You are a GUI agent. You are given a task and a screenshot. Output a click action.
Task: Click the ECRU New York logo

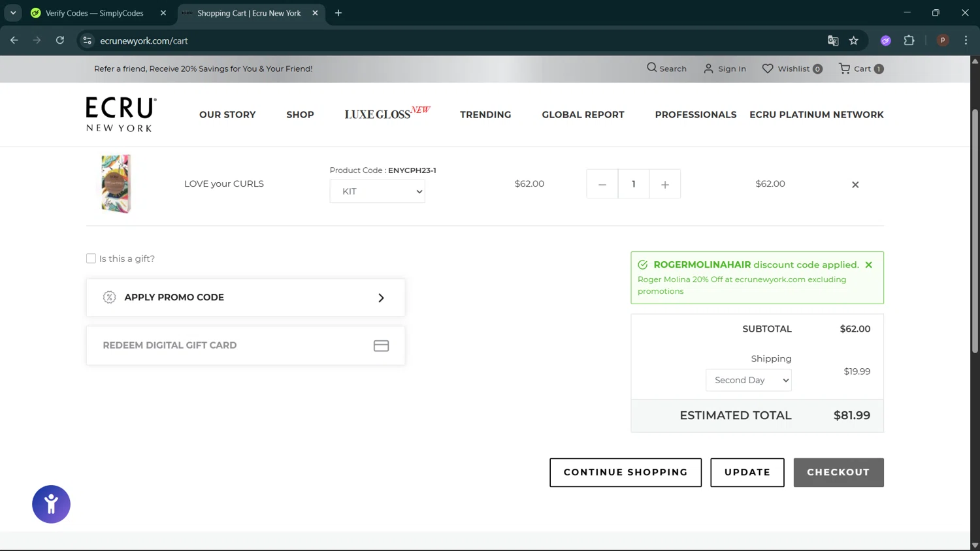(121, 114)
